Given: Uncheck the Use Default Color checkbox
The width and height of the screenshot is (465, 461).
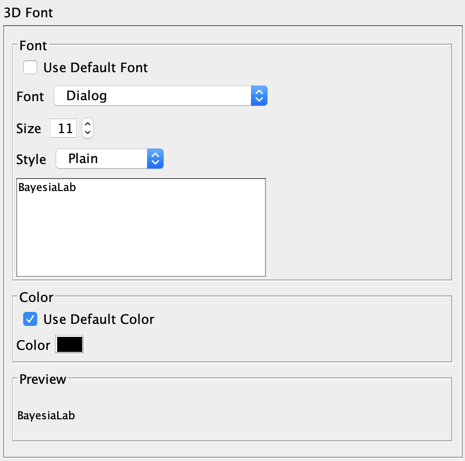Looking at the screenshot, I should pos(30,319).
